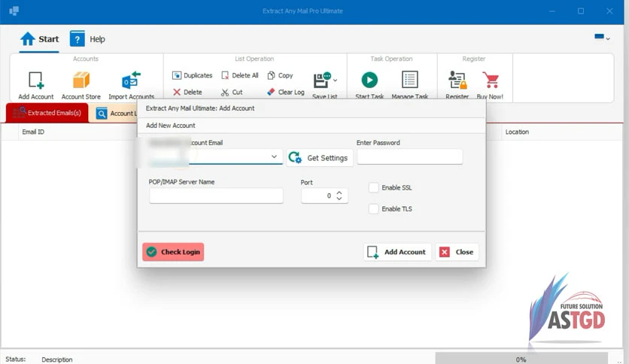Switch to the Start ribbon tab
Viewport: 629px width, 364px height.
pyautogui.click(x=39, y=39)
